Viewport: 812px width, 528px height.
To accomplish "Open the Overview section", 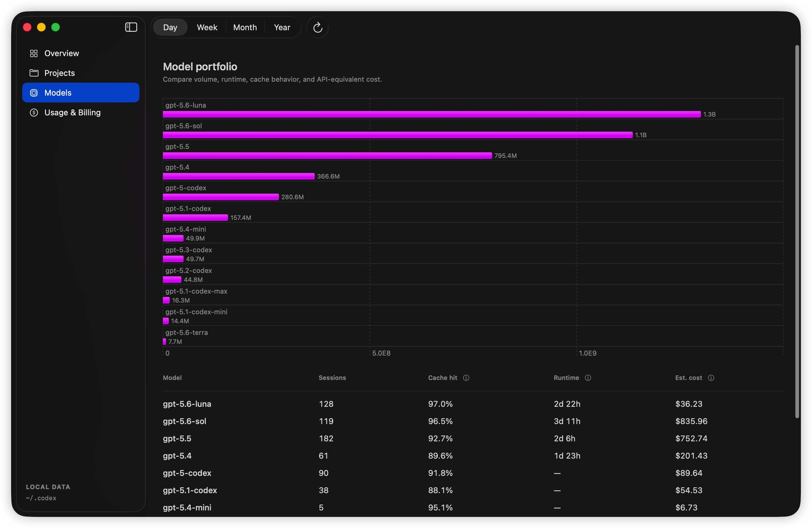I will coord(81,54).
